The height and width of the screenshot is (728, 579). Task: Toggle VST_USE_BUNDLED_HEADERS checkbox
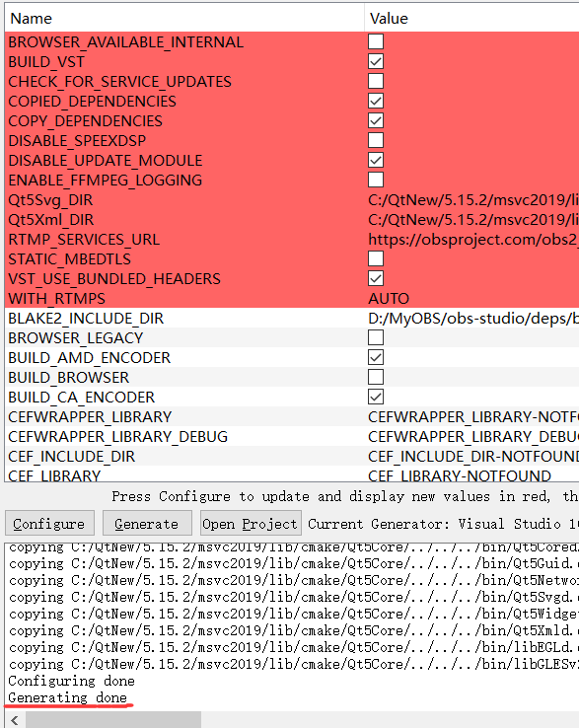[376, 278]
